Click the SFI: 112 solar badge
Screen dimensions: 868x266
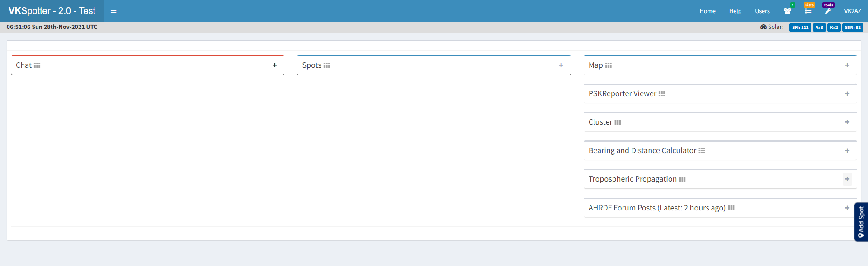800,28
